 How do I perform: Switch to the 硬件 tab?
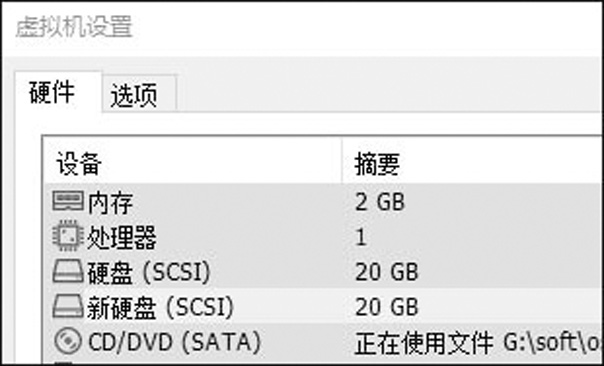(52, 92)
